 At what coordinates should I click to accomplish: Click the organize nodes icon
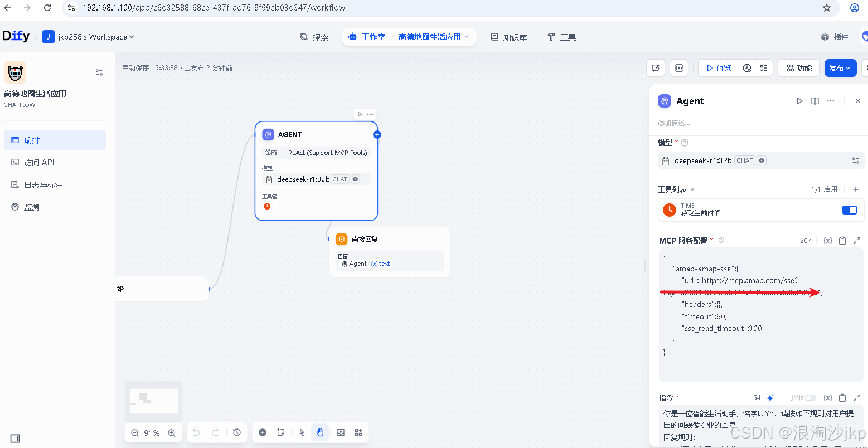[358, 432]
